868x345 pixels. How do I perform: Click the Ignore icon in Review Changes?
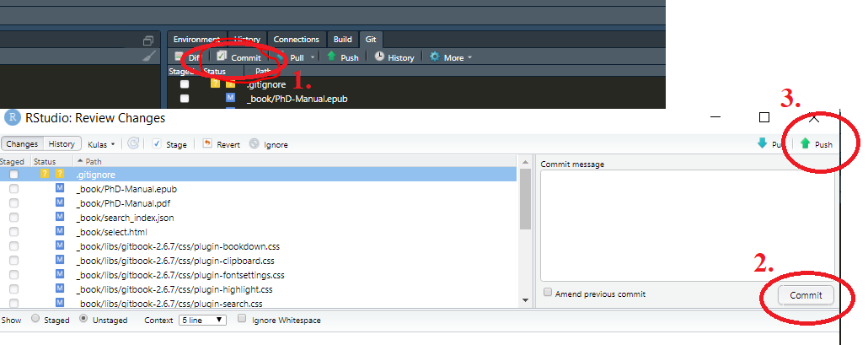254,144
